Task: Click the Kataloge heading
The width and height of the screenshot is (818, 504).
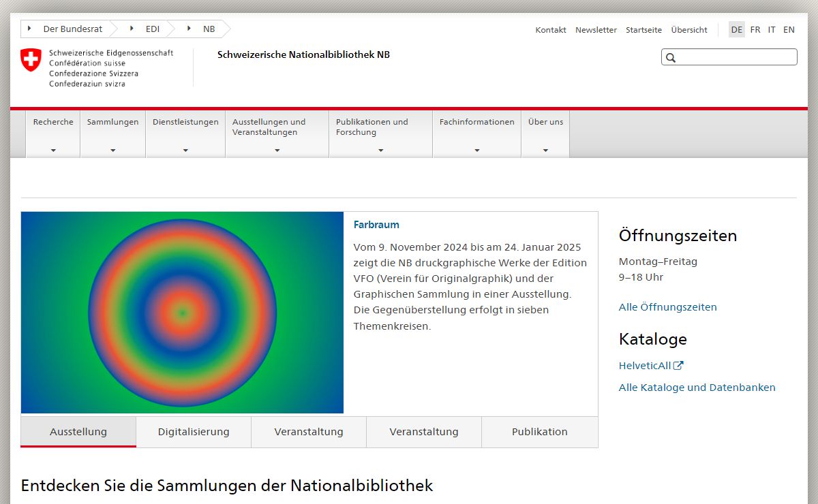Action: (653, 339)
